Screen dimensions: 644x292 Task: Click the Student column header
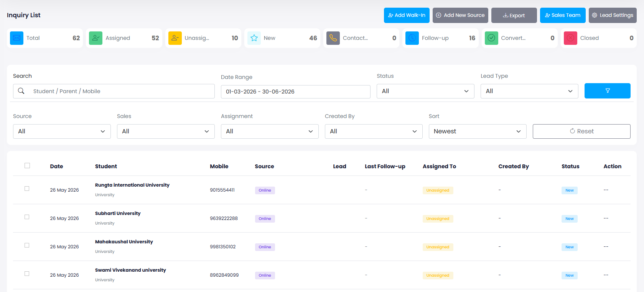[x=106, y=166]
